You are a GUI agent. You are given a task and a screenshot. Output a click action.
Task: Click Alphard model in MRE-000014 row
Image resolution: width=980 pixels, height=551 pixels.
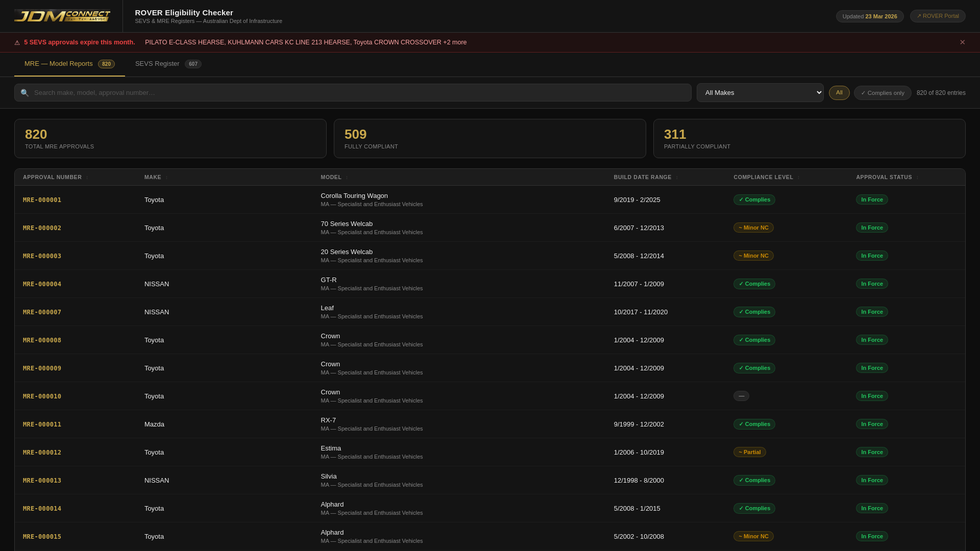pyautogui.click(x=332, y=505)
